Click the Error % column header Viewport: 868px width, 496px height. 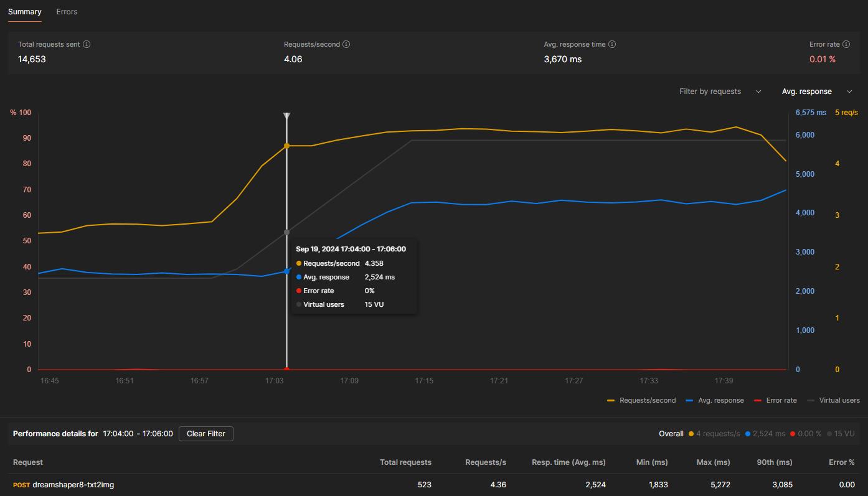842,462
